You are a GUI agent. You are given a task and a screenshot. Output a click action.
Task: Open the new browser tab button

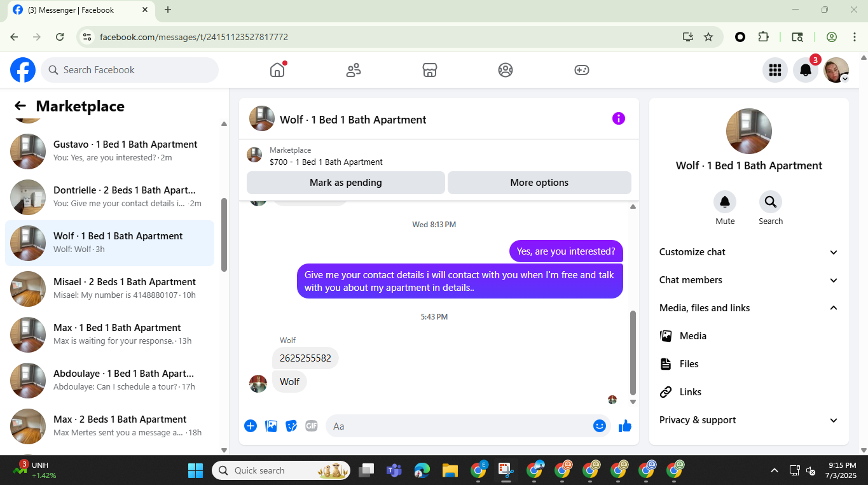pos(168,10)
